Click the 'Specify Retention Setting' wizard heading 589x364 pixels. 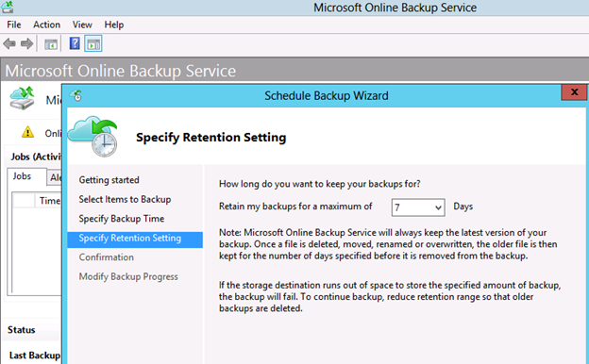point(211,138)
